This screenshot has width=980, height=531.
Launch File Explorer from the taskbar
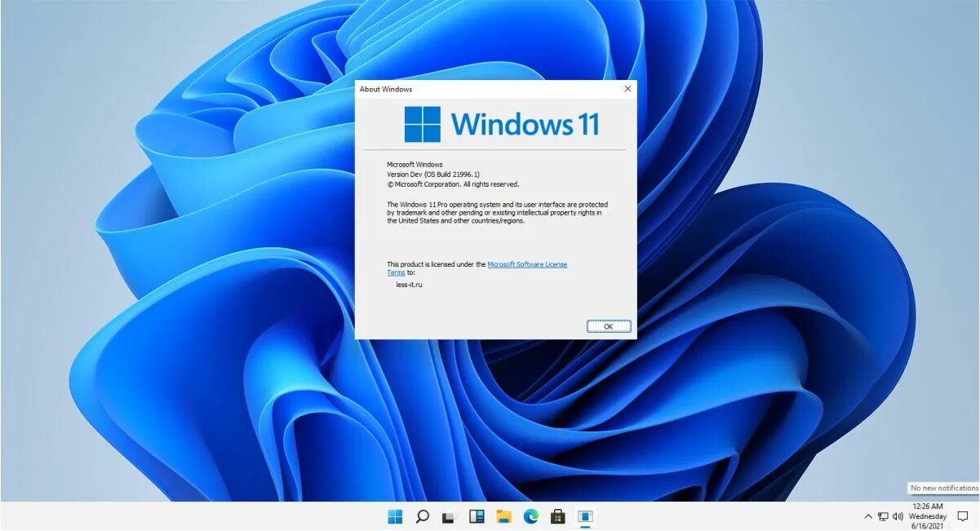(x=504, y=516)
